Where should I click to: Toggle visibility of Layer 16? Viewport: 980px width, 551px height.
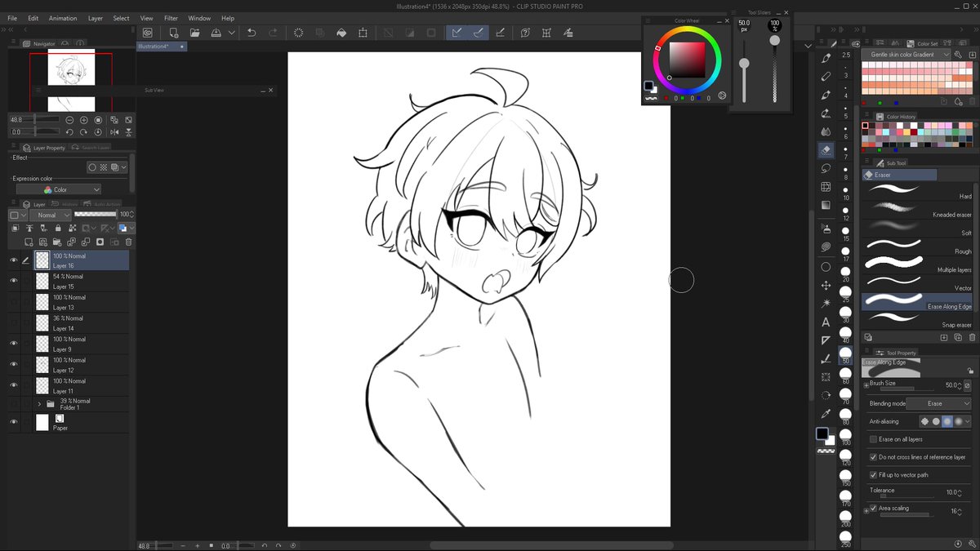click(13, 260)
